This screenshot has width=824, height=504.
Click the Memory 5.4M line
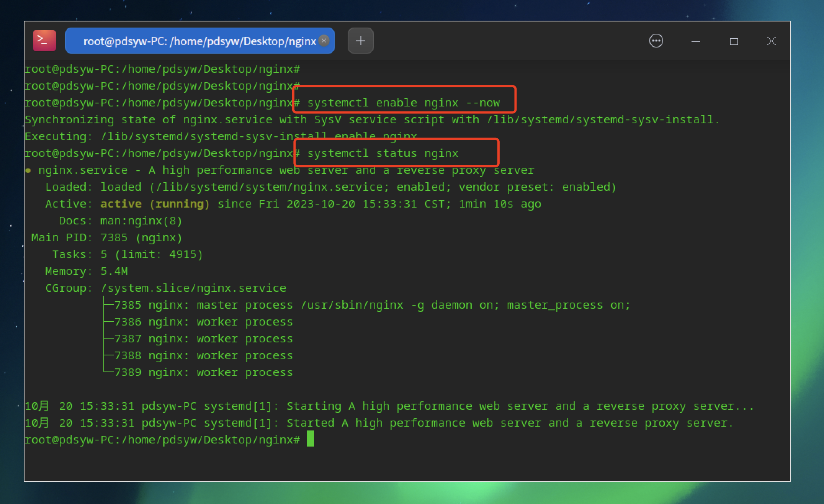tap(87, 272)
